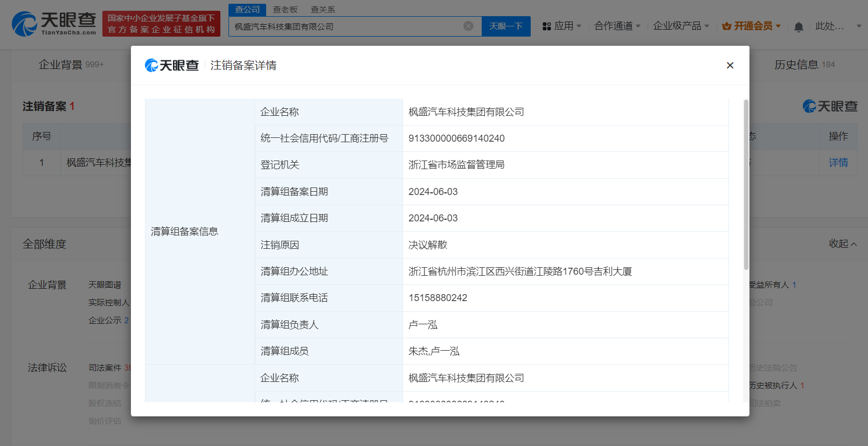This screenshot has height=446, width=868.
Task: Click the company name search field
Action: [x=345, y=26]
